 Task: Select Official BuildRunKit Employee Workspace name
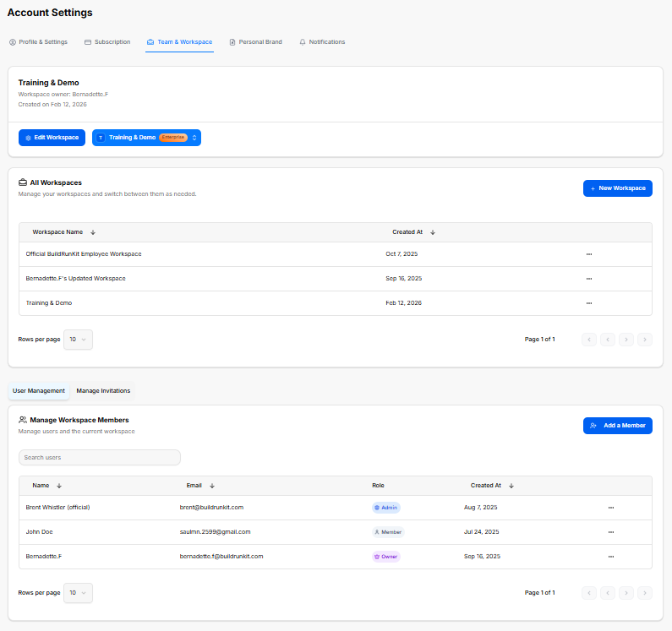(84, 254)
